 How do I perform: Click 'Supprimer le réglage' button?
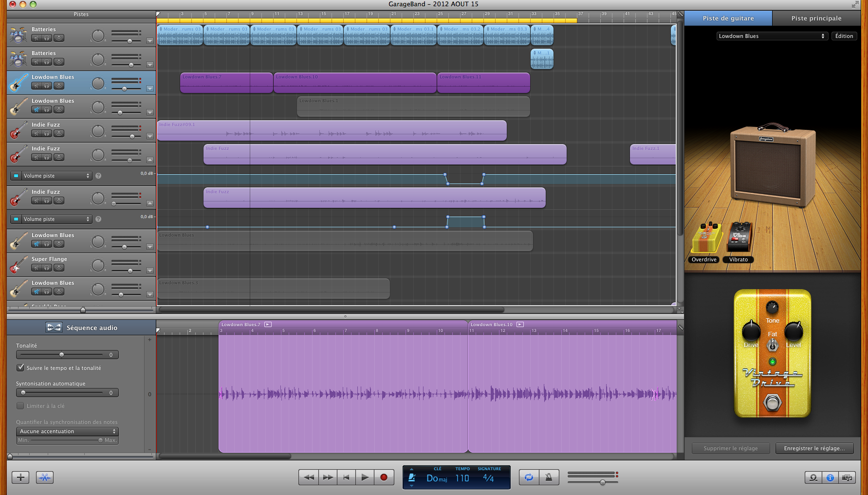(731, 448)
